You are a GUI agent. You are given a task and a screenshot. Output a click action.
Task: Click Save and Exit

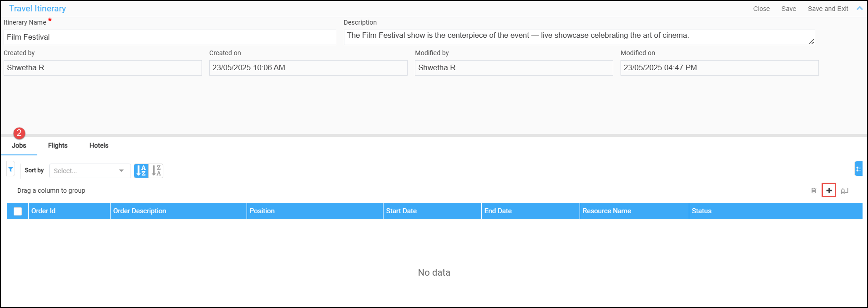tap(828, 9)
